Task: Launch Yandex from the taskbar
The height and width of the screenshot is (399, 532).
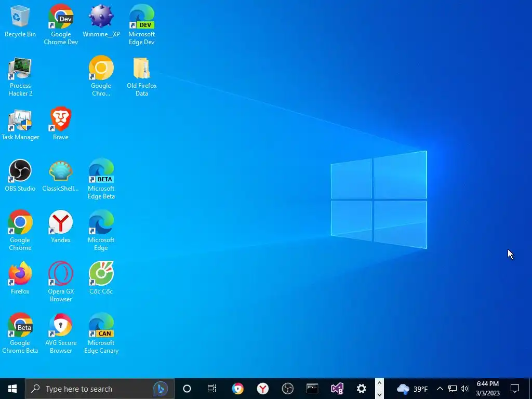Action: point(262,389)
